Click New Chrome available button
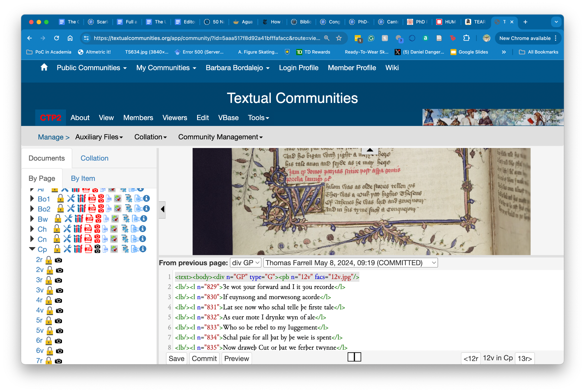Screen dimensions: 585x392 tap(528, 38)
